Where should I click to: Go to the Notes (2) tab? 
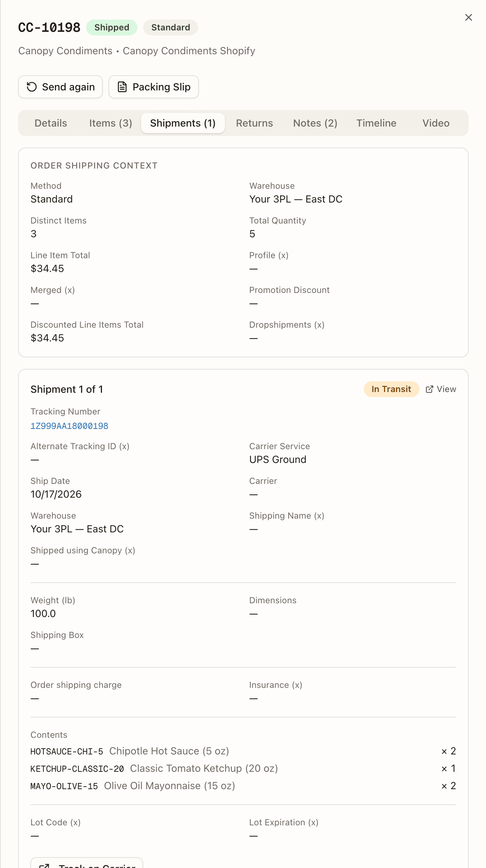point(315,123)
